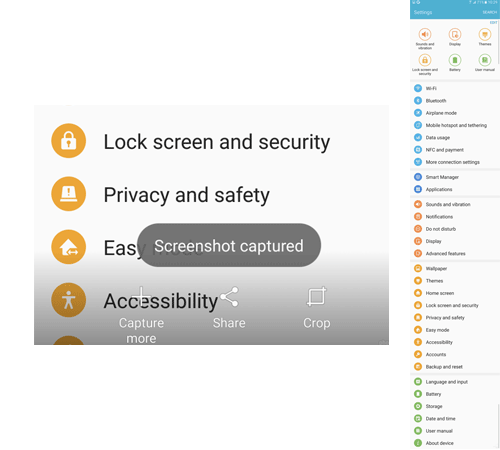Tap the Crop icon in screenshot toolbar
The image size is (500, 450).
click(316, 296)
